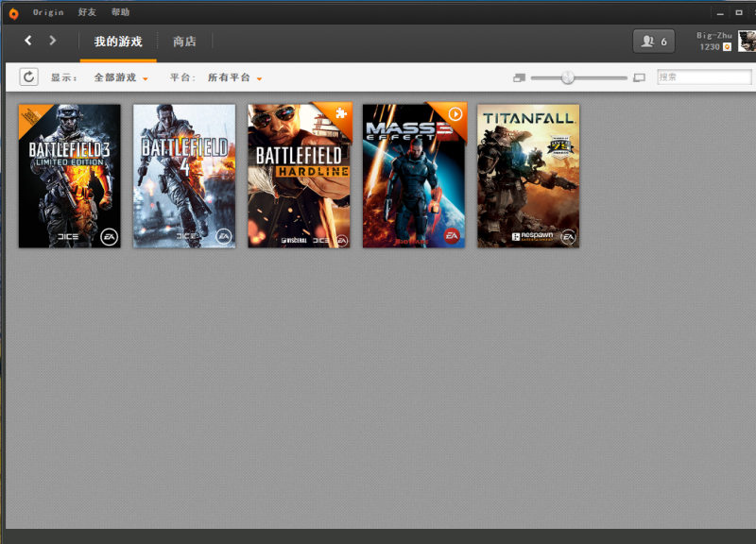
Task: Click the Big-Zhu username
Action: pos(714,35)
